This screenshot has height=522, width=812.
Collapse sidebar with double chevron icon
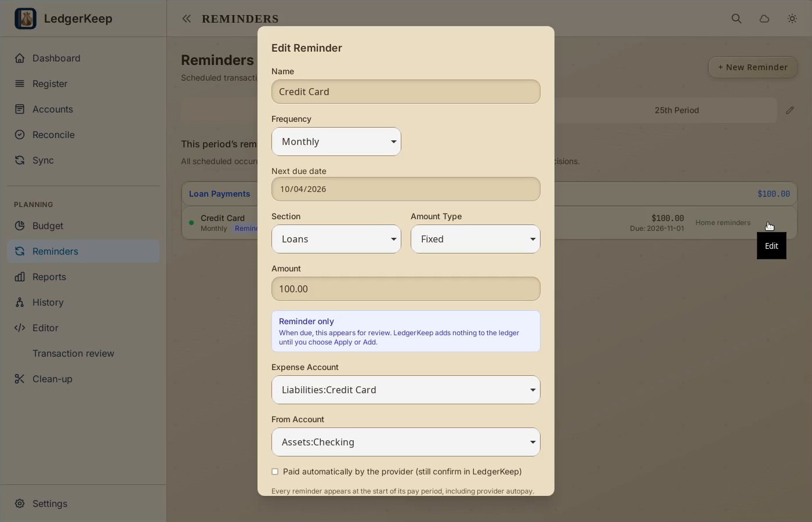click(186, 19)
